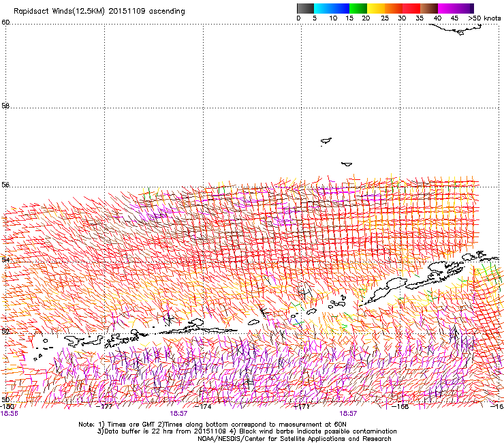Click the '58' latitude axis label

point(5,106)
